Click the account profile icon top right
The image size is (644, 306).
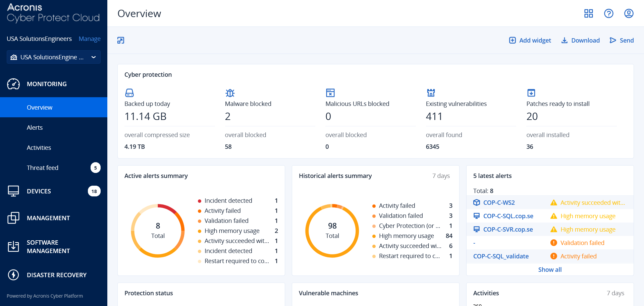click(629, 13)
